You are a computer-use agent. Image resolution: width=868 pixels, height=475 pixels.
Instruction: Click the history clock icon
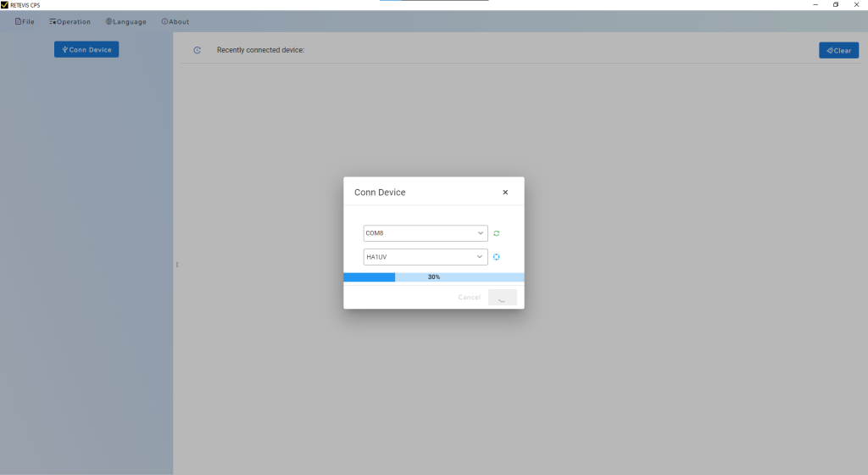click(x=197, y=50)
